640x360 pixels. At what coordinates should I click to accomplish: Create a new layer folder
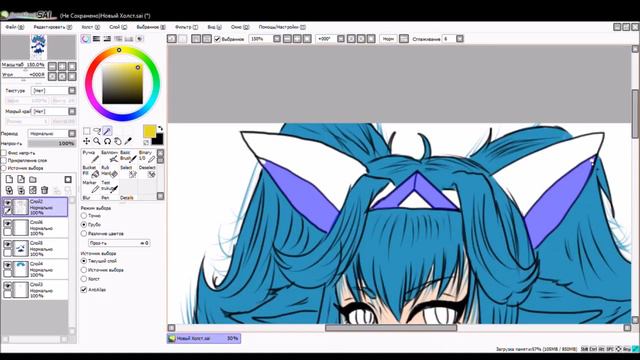(x=33, y=179)
